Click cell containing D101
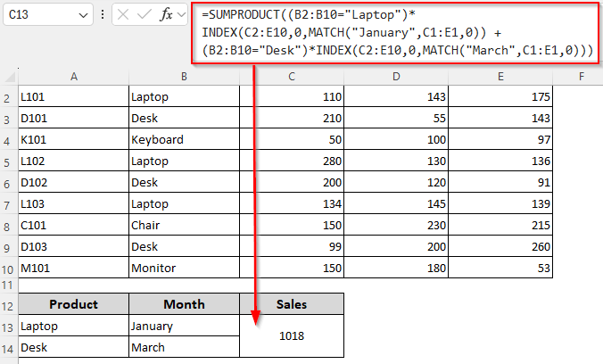Screen dimensions: 603x364 click(x=73, y=118)
